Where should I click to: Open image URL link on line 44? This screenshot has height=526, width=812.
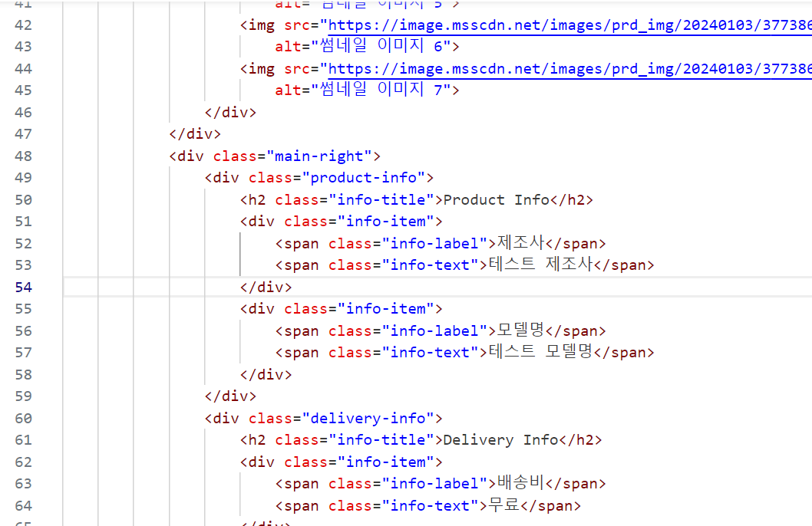pos(569,69)
